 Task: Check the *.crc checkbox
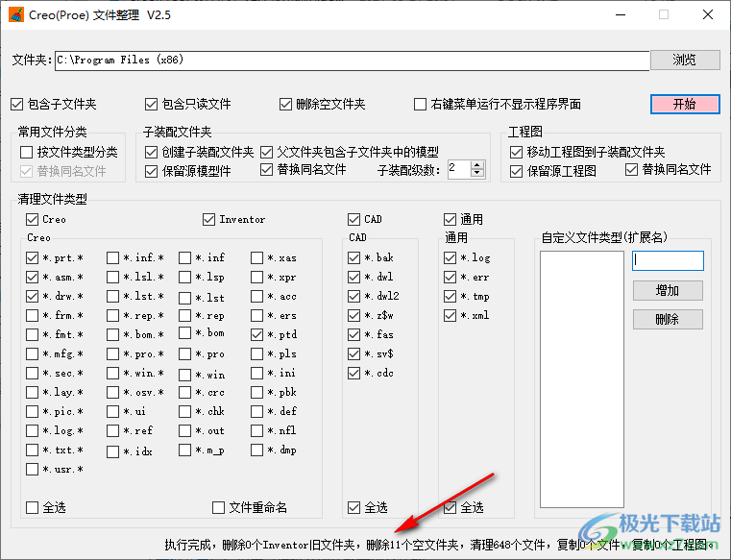pyautogui.click(x=185, y=392)
